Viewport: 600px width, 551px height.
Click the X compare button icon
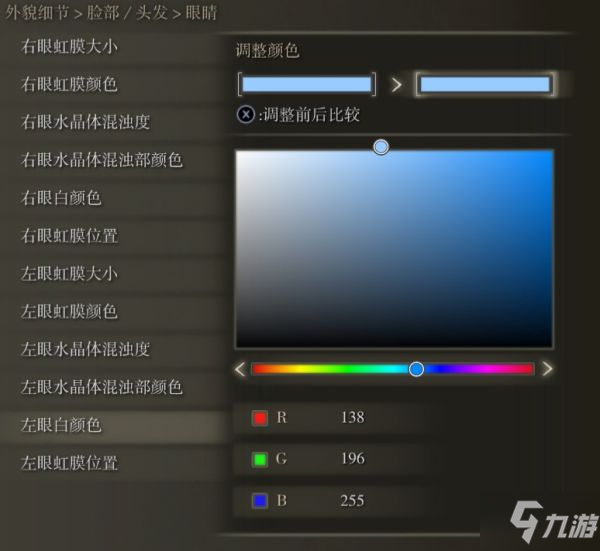click(246, 114)
